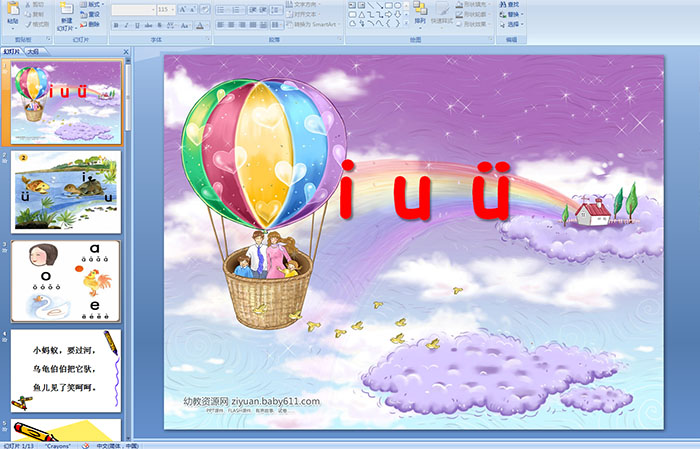Click the Bullets list button
Screen dimensions: 700x449
point(223,10)
